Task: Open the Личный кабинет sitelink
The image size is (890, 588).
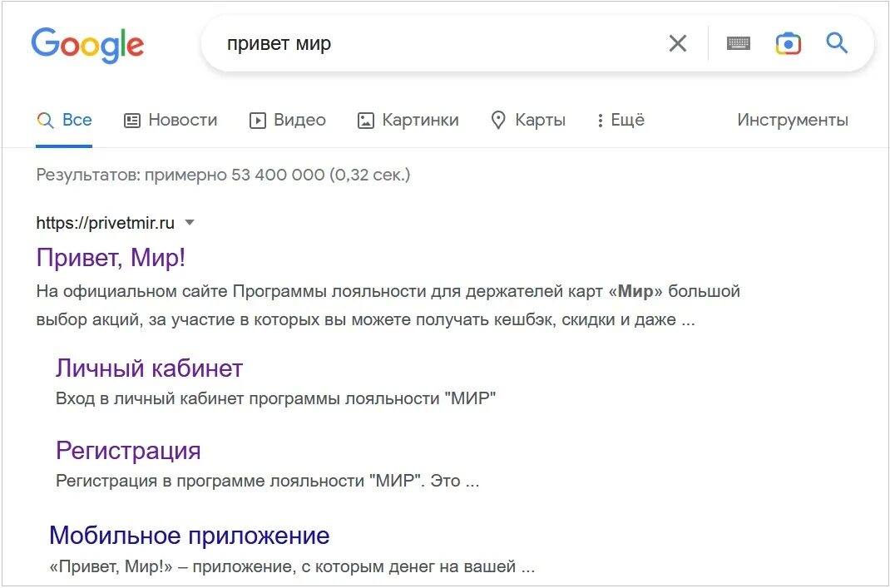Action: coord(149,368)
